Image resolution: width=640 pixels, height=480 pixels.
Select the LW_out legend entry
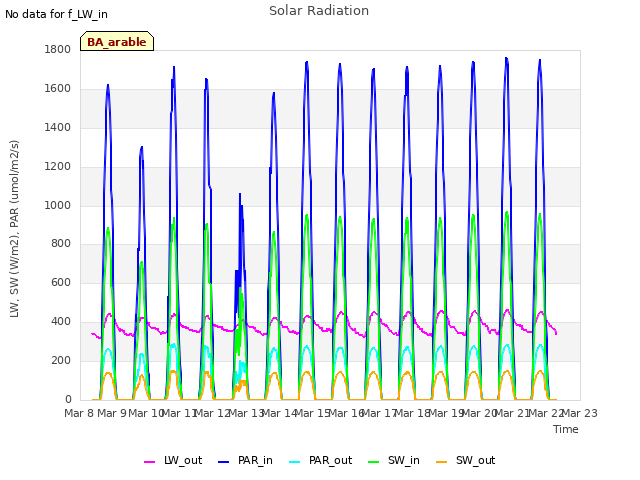coord(173,460)
